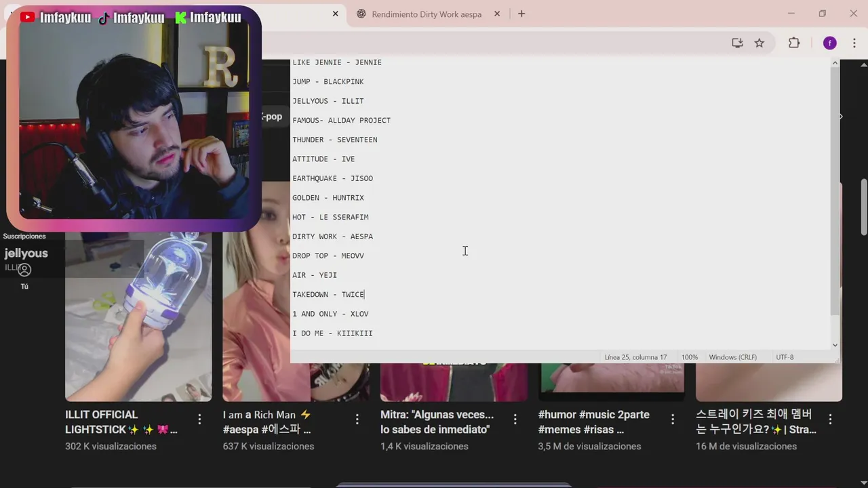Open the Chrome three-dot menu
The width and height of the screenshot is (868, 488).
pos(854,43)
